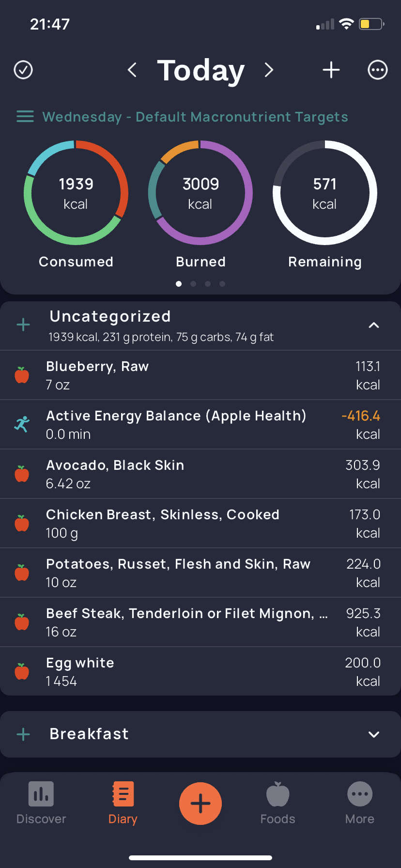Go to the previous day arrow

(x=132, y=70)
